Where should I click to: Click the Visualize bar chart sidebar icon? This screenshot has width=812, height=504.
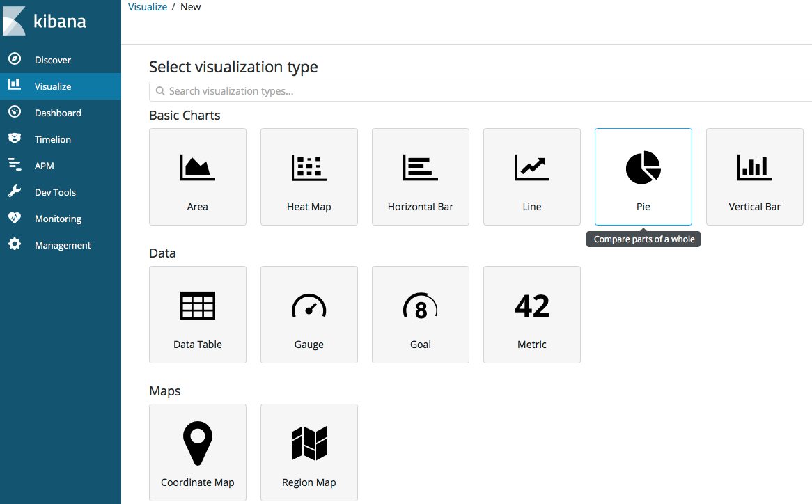tap(15, 84)
